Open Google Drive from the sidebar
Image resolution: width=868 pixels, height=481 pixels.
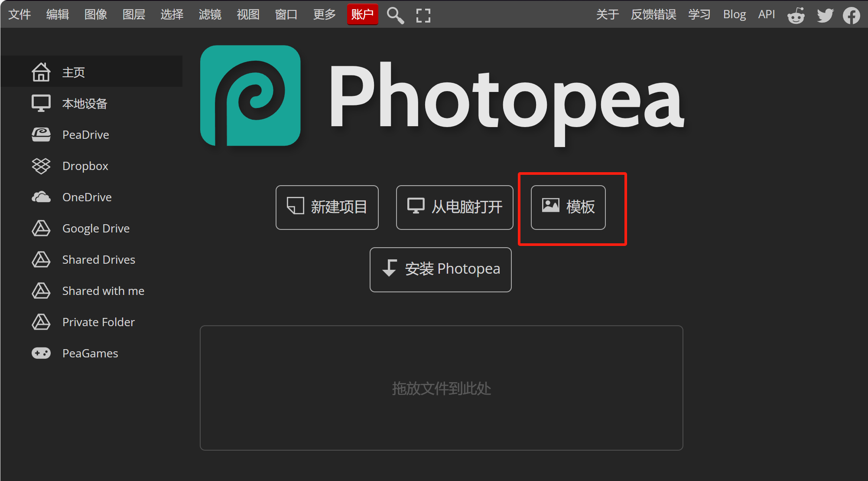[96, 228]
